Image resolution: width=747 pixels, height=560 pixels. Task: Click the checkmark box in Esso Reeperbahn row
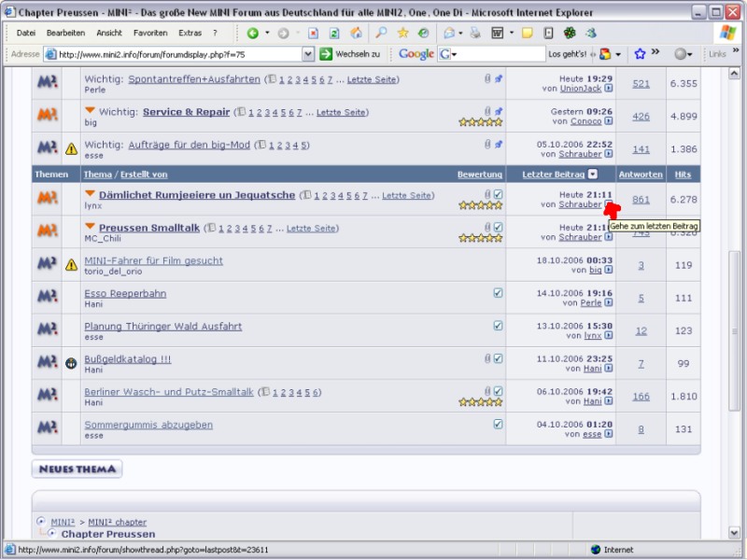pyautogui.click(x=498, y=293)
